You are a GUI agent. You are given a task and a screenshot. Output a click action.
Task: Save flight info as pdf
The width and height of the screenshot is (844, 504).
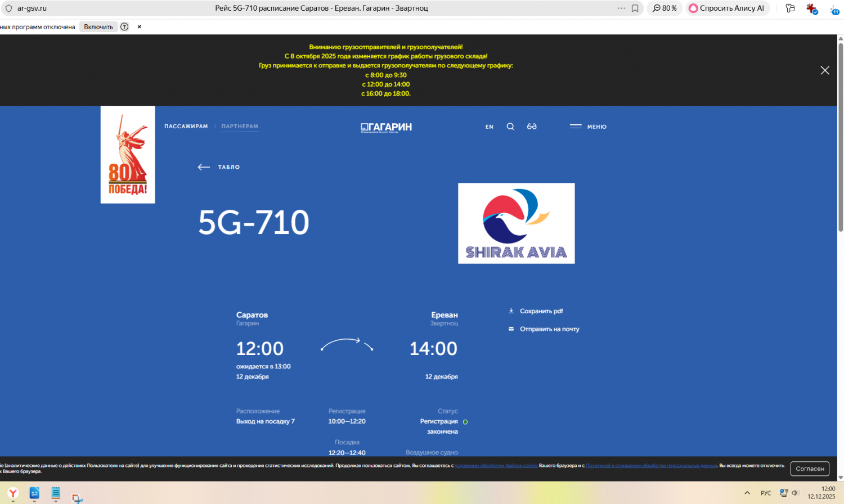(x=541, y=311)
